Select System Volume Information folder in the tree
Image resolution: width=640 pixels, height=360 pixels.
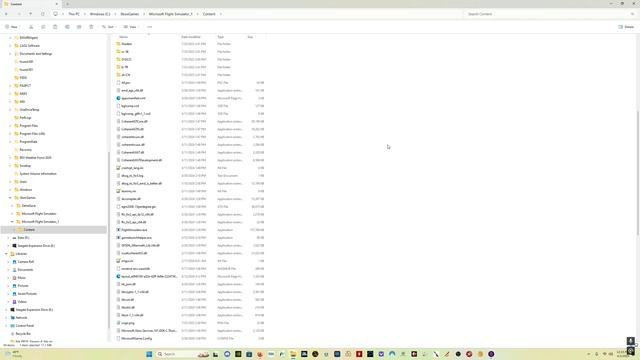click(x=38, y=174)
